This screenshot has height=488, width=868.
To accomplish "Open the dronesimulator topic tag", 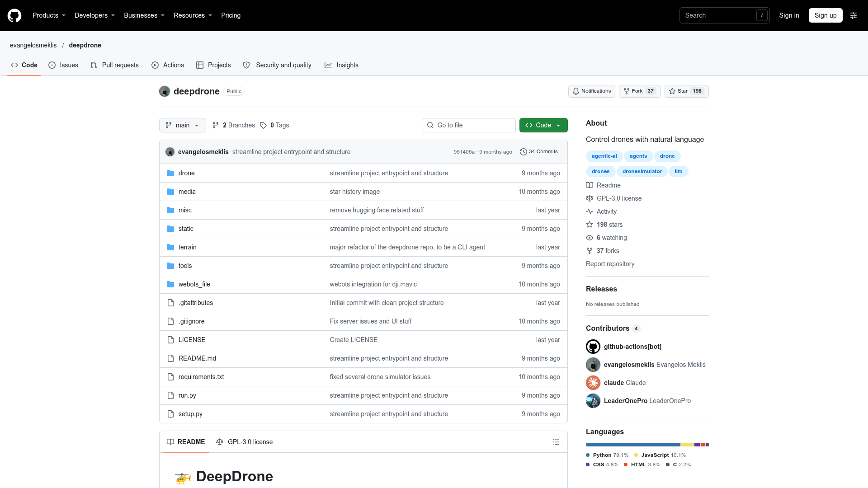I will (642, 171).
